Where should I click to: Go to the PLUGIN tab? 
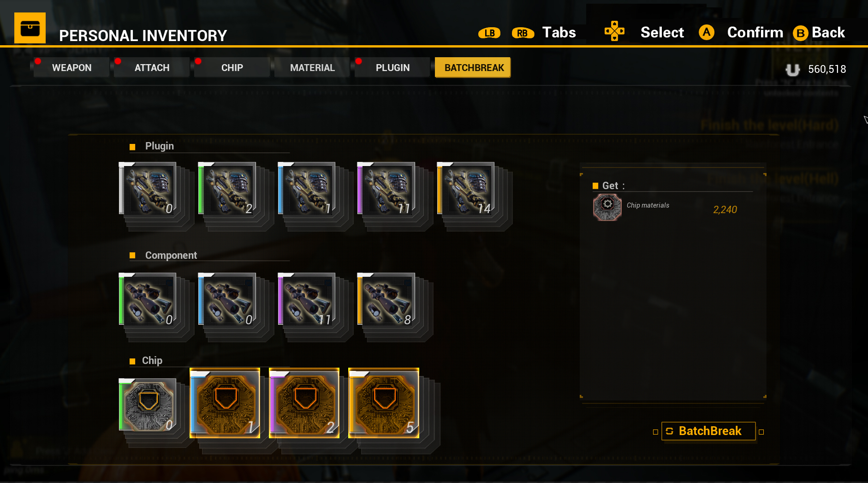392,68
